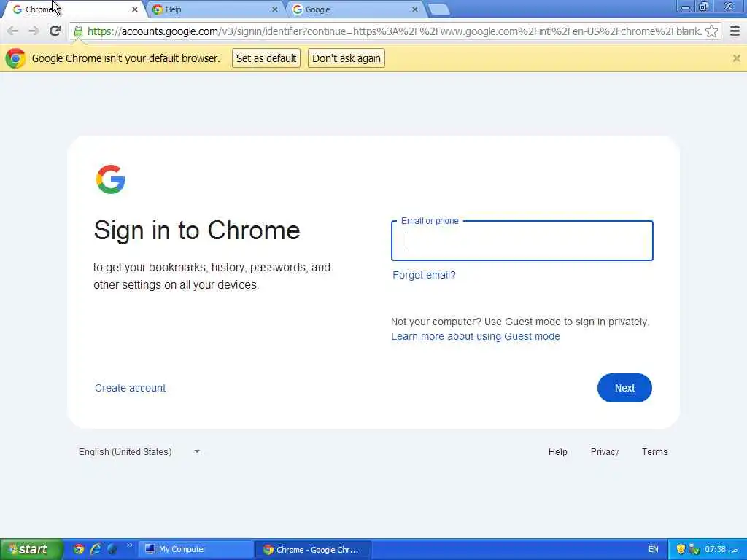Click the security shield tray icon
This screenshot has width=747, height=560.
681,549
